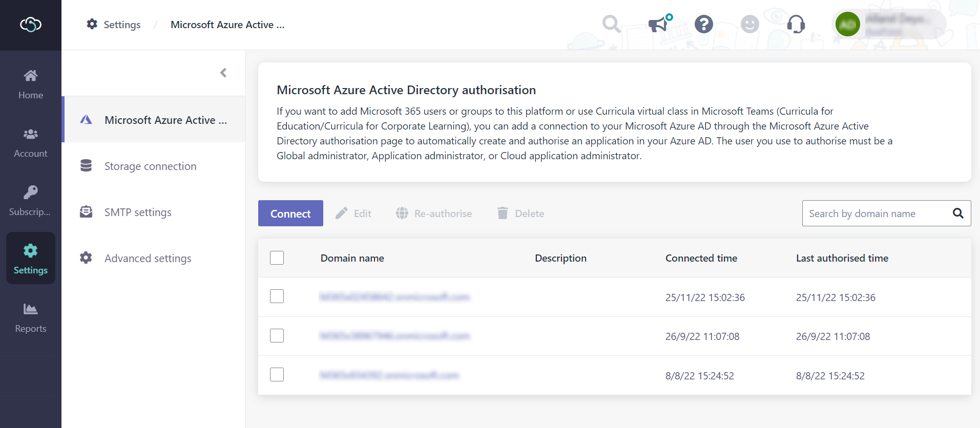
Task: Click the Connected time column header
Action: [x=701, y=258]
